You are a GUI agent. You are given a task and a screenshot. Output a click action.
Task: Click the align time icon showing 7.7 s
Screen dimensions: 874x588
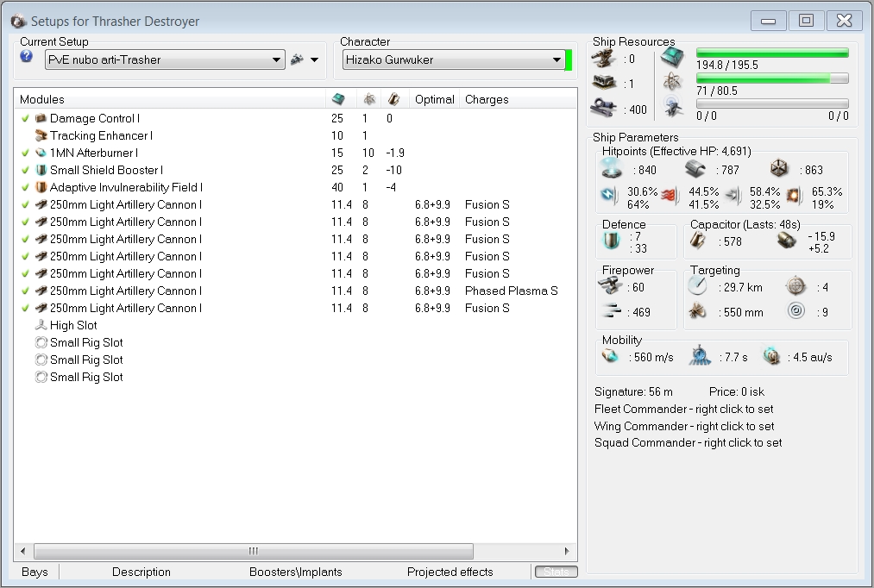(700, 356)
